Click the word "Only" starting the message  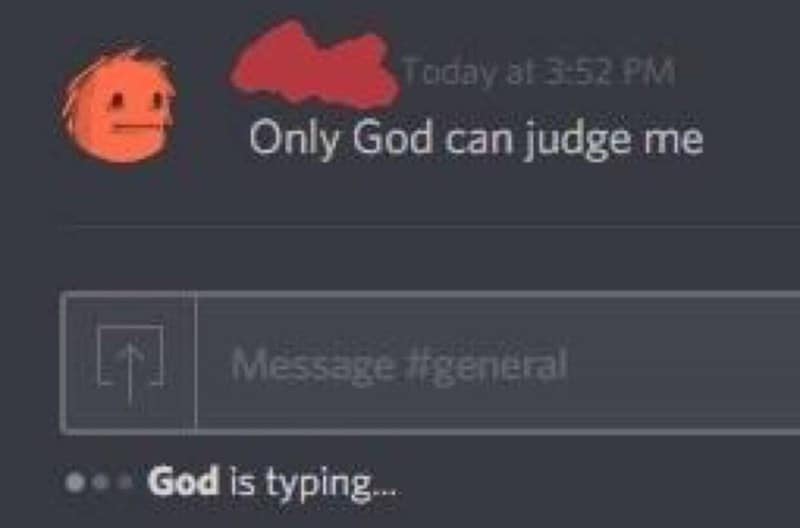(291, 138)
